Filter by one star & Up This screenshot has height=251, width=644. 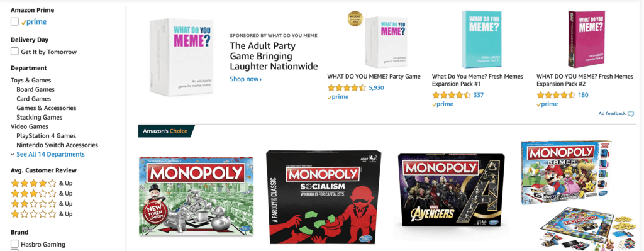(x=42, y=214)
